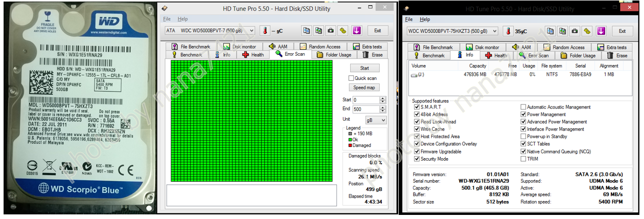The height and width of the screenshot is (219, 644).
Task: Open File Benchmark tab in Error Scan window
Action: pos(191,47)
